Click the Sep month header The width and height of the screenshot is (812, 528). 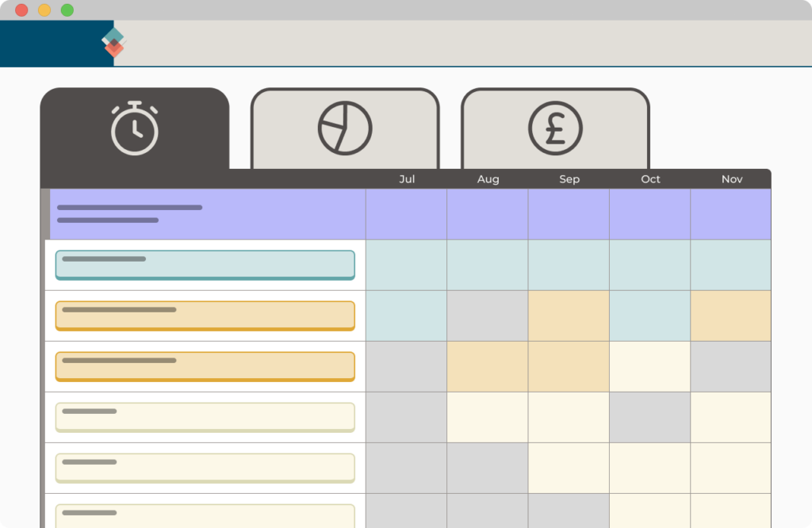coord(569,179)
